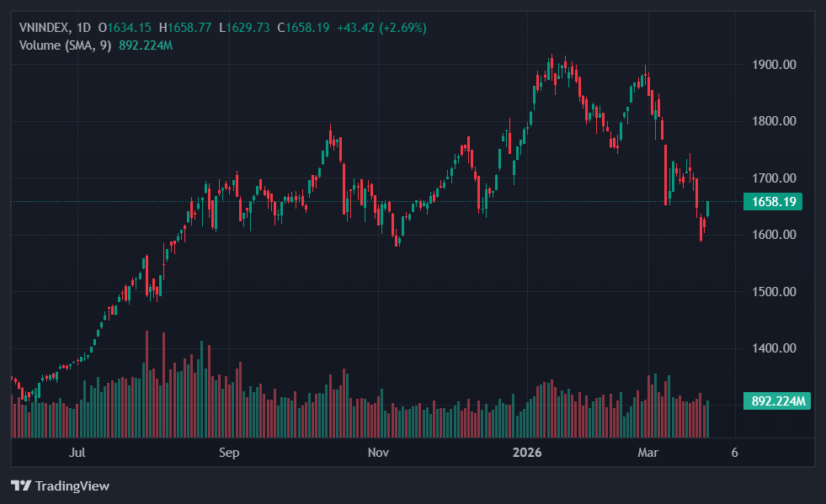Click the TradingView wordmark text
Image resolution: width=826 pixels, height=504 pixels.
72,485
